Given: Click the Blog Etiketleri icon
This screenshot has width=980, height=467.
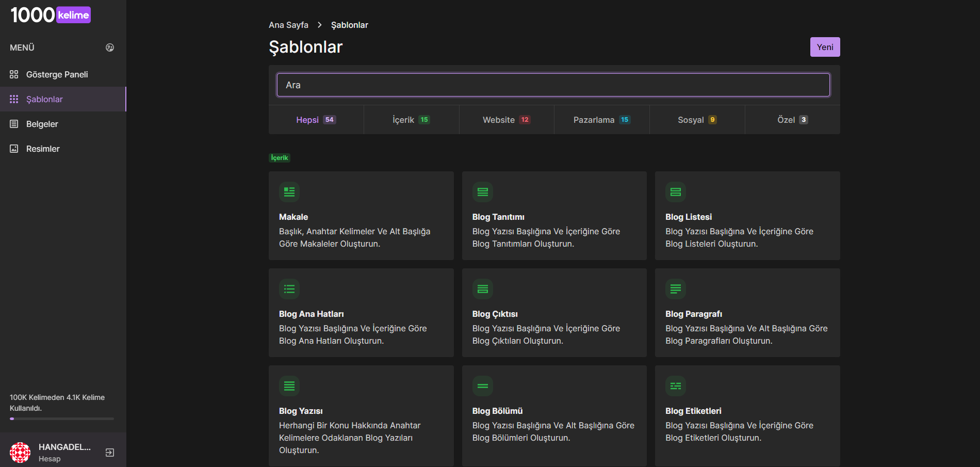Looking at the screenshot, I should coord(676,386).
